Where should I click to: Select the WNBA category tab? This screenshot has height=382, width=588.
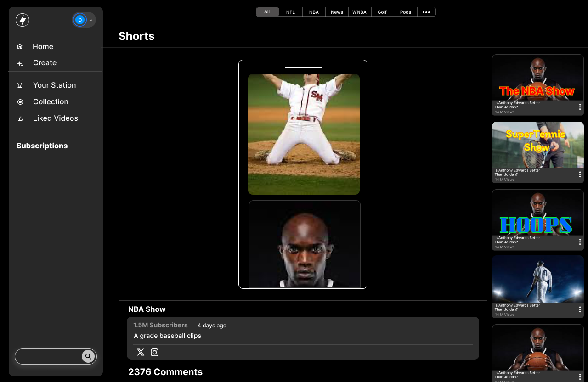pos(360,12)
